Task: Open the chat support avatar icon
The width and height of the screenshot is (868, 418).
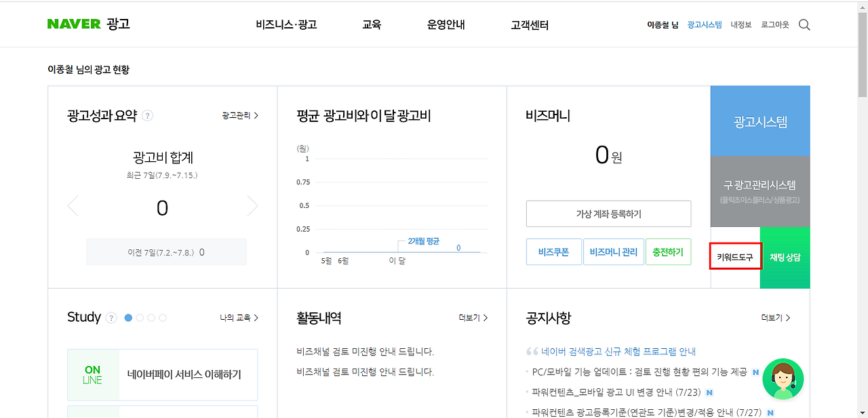Action: tap(783, 379)
